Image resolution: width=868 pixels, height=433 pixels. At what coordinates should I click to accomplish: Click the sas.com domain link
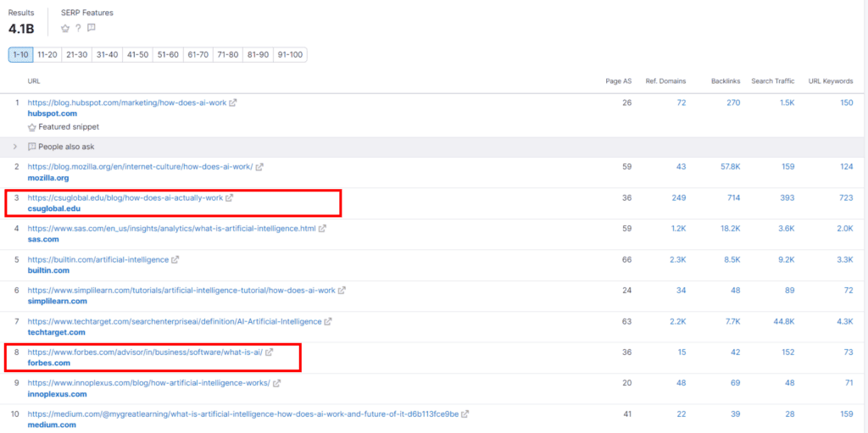point(43,239)
